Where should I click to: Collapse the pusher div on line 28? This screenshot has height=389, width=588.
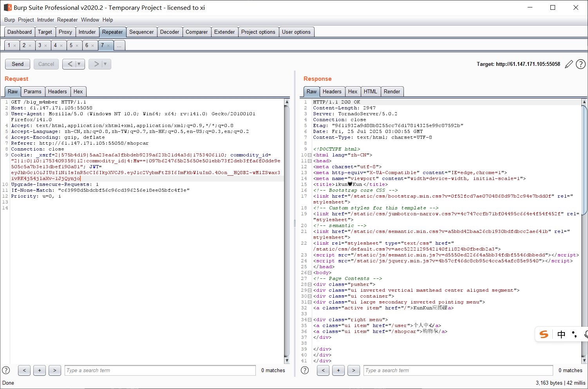(310, 285)
